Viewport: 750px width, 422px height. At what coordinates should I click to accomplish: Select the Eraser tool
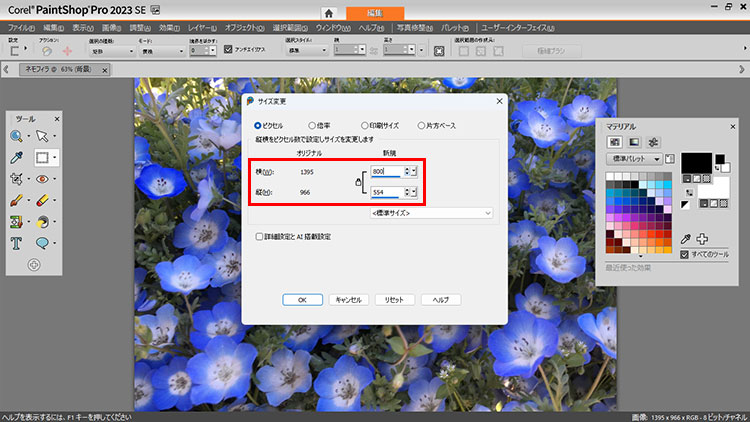tap(43, 200)
